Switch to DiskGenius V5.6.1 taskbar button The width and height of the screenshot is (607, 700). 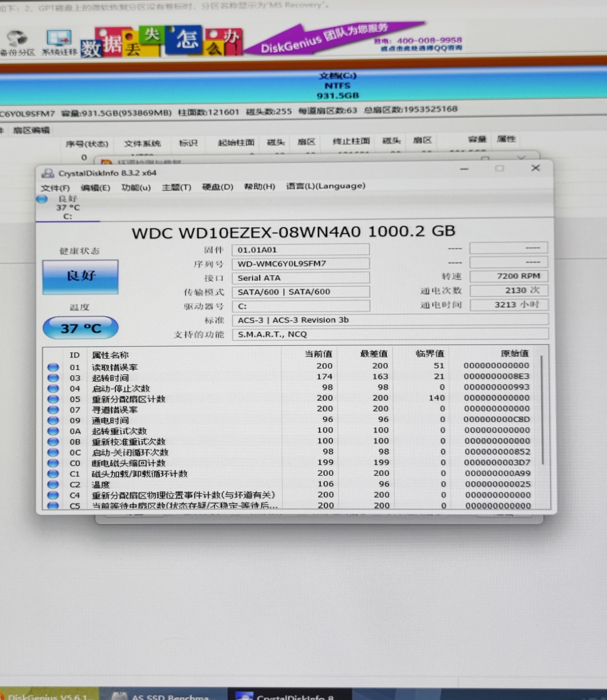(49, 694)
